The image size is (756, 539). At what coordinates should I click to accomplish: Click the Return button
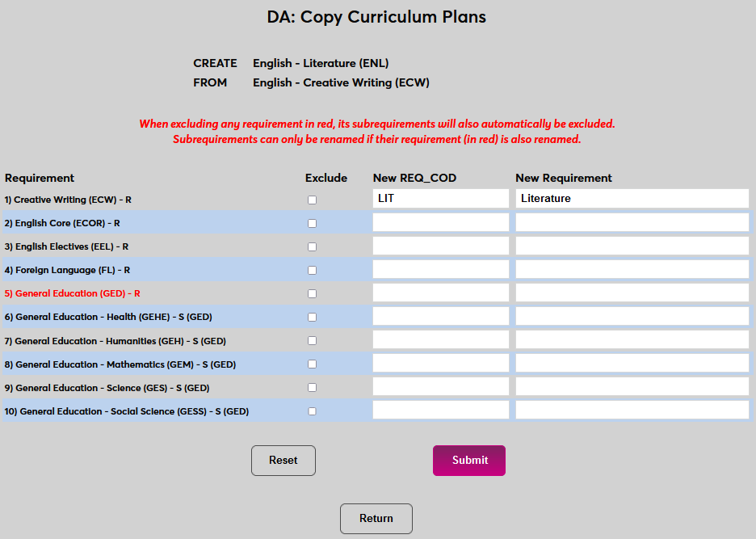(x=376, y=519)
